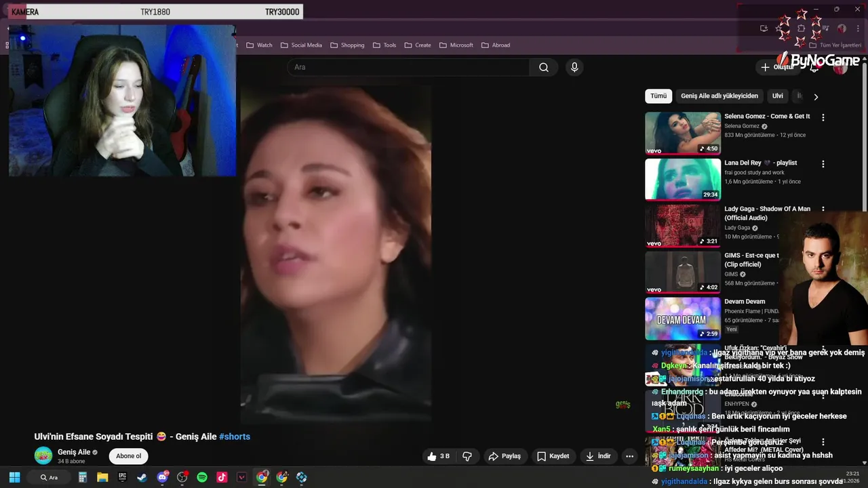Open Chrome profile avatar

pos(842,28)
